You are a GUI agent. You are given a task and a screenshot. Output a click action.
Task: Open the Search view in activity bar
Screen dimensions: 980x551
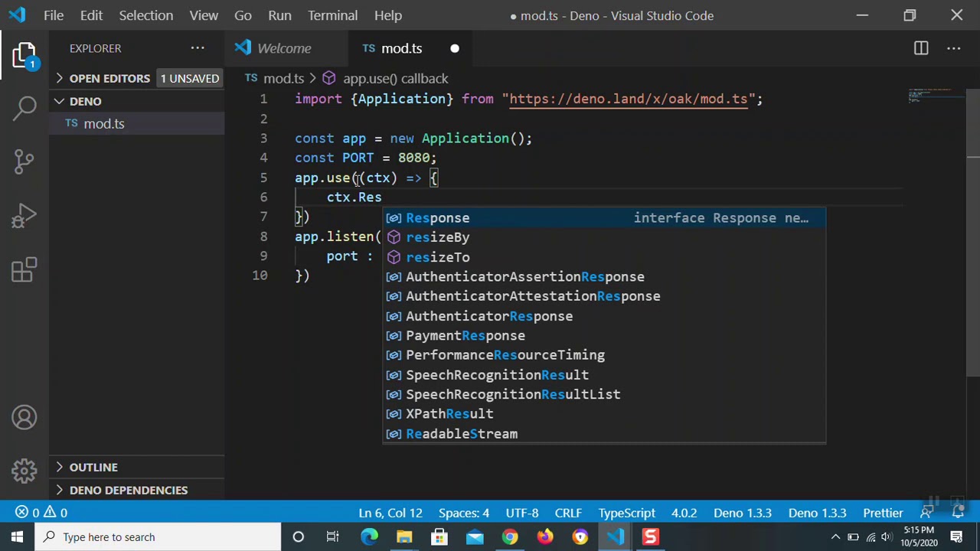tap(24, 107)
